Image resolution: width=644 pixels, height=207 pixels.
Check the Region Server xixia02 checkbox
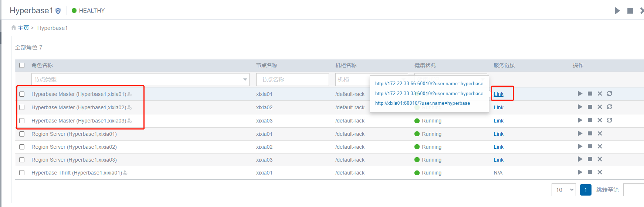tap(22, 147)
